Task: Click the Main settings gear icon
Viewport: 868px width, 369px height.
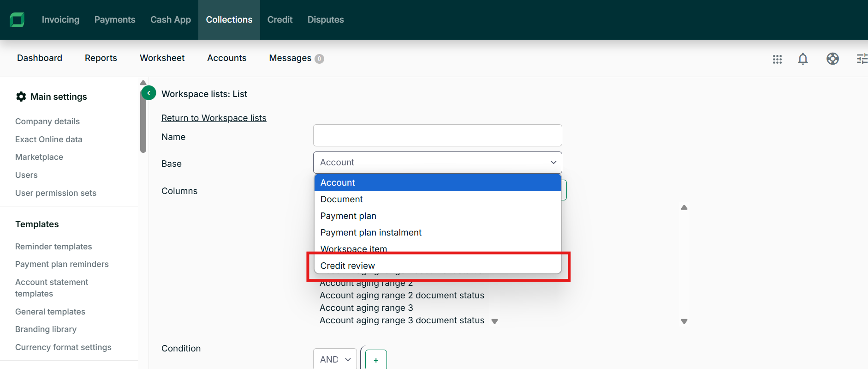Action: pyautogui.click(x=21, y=97)
